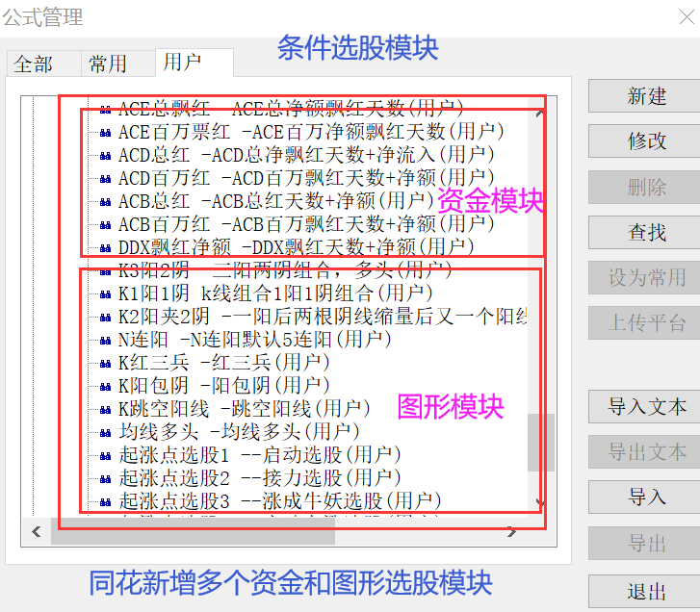
Task: Select ACD总红 -ACD总净飘红天数+净流入 row
Action: [x=306, y=156]
